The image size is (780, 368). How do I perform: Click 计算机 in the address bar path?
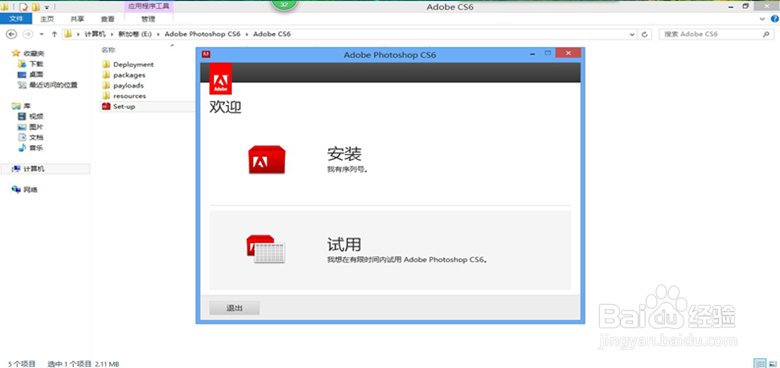[x=95, y=34]
